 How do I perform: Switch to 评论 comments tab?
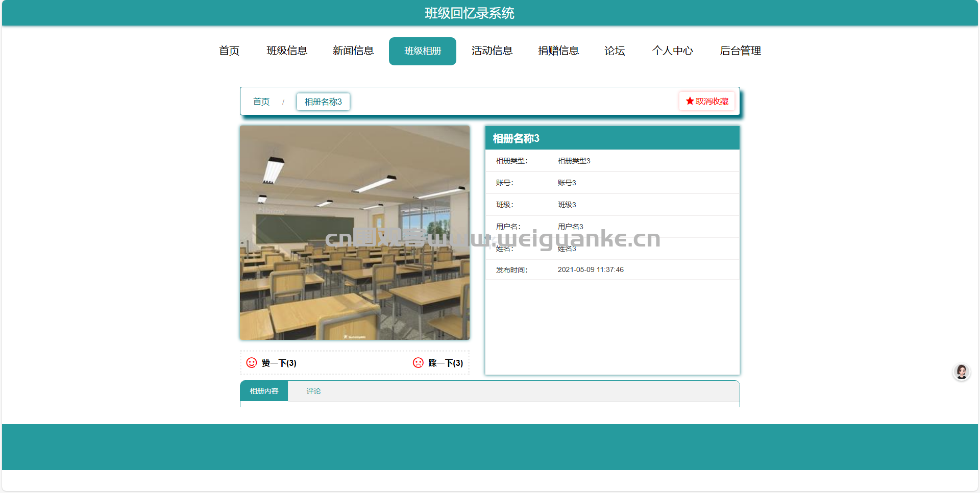click(x=313, y=391)
